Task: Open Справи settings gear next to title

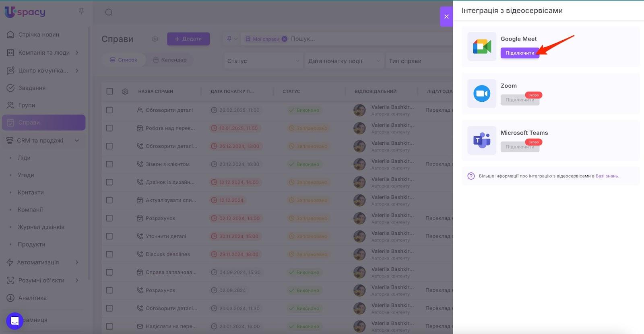Action: (155, 39)
